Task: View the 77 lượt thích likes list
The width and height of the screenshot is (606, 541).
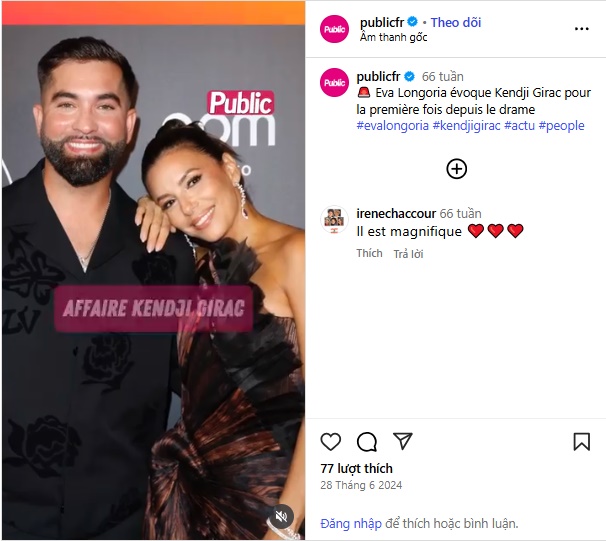Action: [x=356, y=468]
